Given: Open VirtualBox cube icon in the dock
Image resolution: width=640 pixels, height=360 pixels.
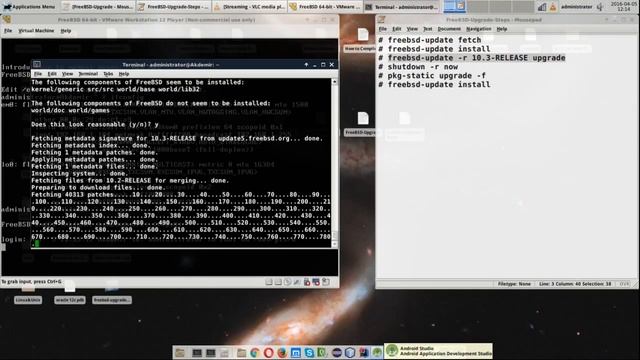Looking at the screenshot, I should (350, 352).
